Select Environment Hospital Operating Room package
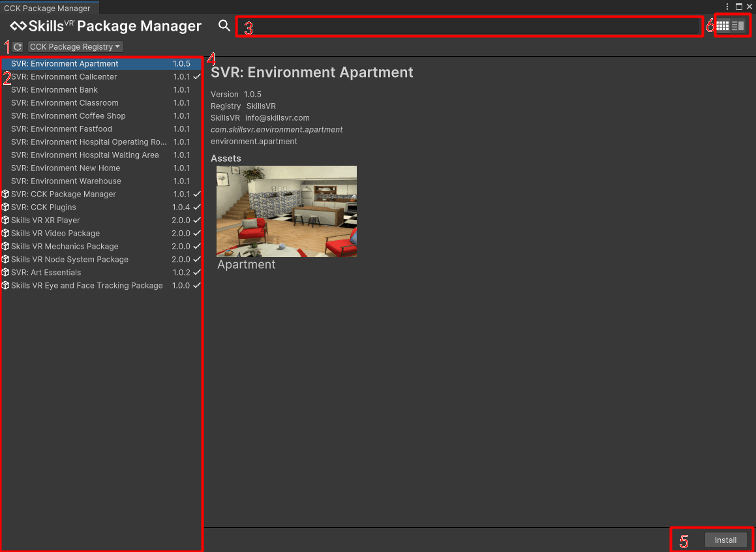This screenshot has height=552, width=756. tap(100, 142)
